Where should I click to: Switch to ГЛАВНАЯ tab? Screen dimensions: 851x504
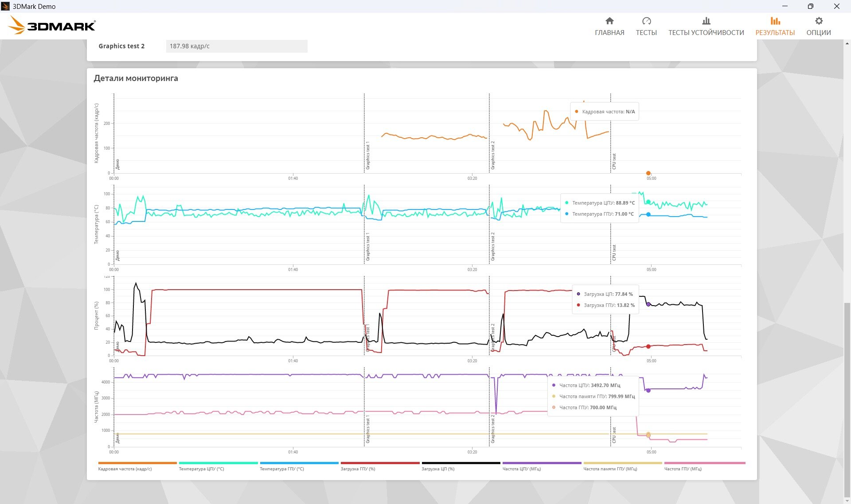(x=609, y=32)
